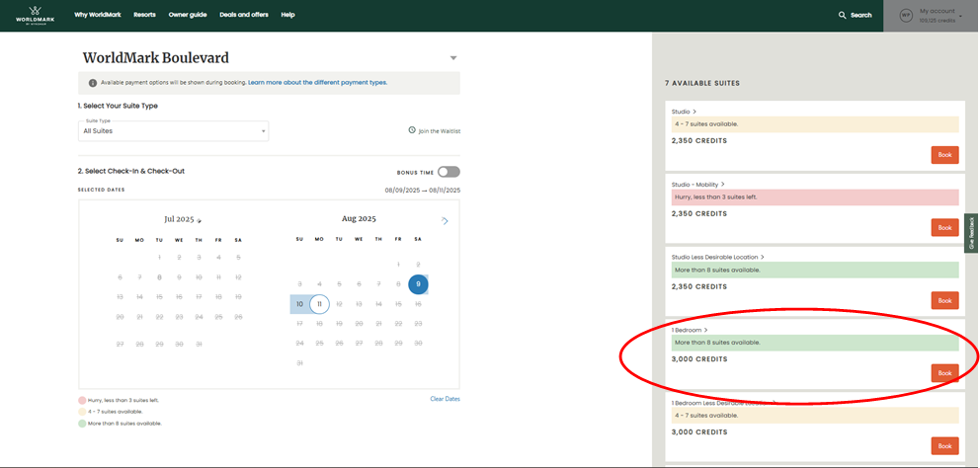Image resolution: width=980 pixels, height=468 pixels.
Task: Open the Owner guide menu
Action: pos(188,15)
